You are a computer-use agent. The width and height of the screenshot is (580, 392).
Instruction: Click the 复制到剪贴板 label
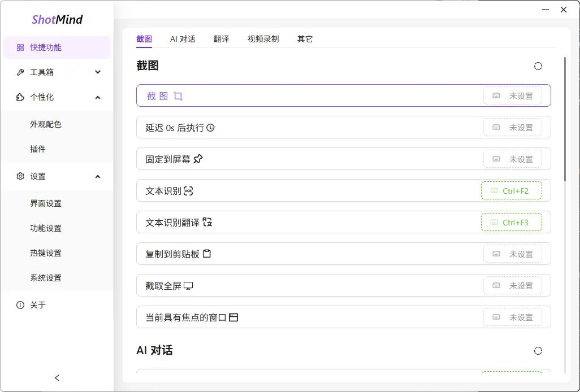172,254
